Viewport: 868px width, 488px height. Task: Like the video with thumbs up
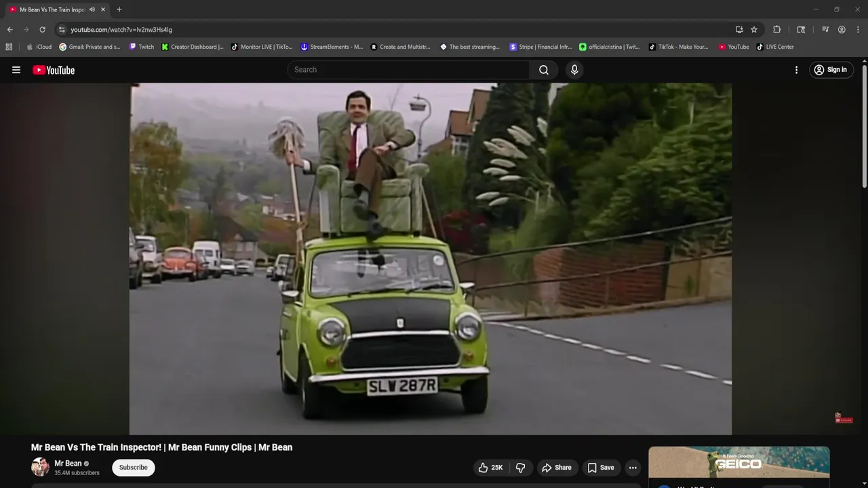pyautogui.click(x=490, y=468)
